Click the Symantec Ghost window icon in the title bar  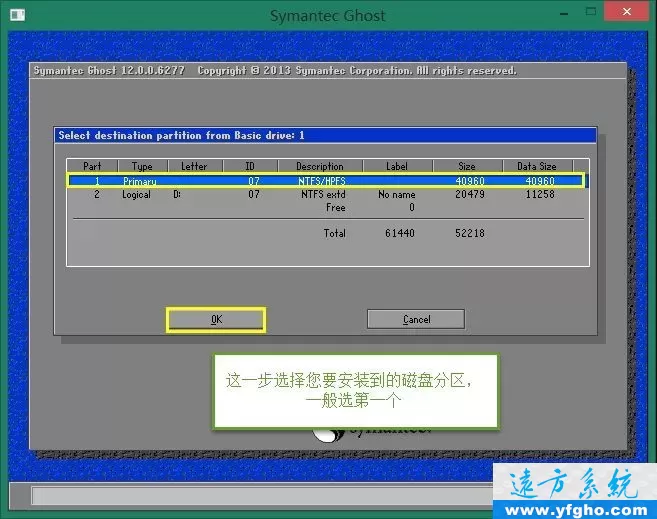[x=18, y=15]
